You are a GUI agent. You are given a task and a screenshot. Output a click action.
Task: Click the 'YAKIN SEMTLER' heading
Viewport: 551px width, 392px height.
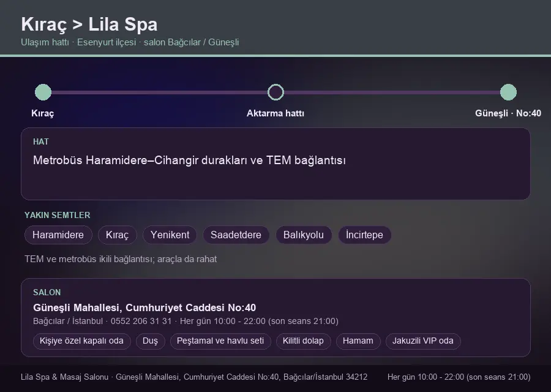click(x=58, y=215)
